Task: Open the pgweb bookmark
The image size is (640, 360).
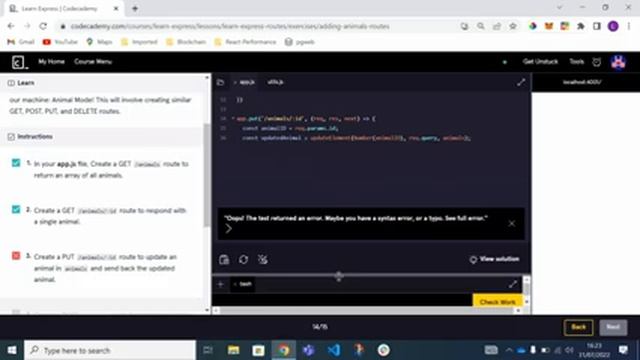Action: [x=300, y=42]
